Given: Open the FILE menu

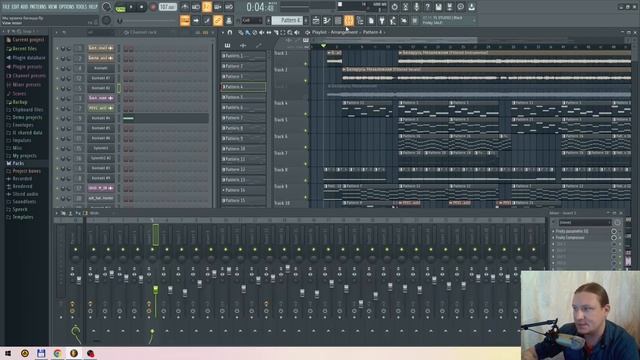Looking at the screenshot, I should [6, 7].
